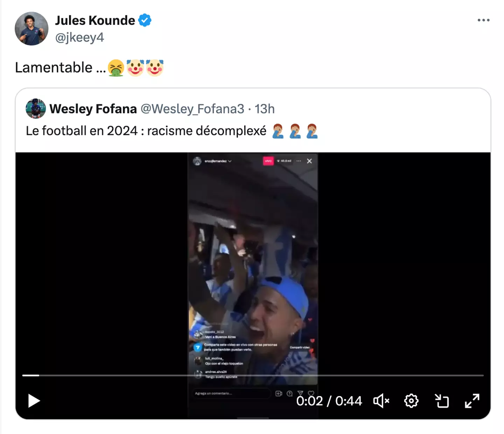
Task: Open the quoted tweet's text
Action: (x=146, y=131)
